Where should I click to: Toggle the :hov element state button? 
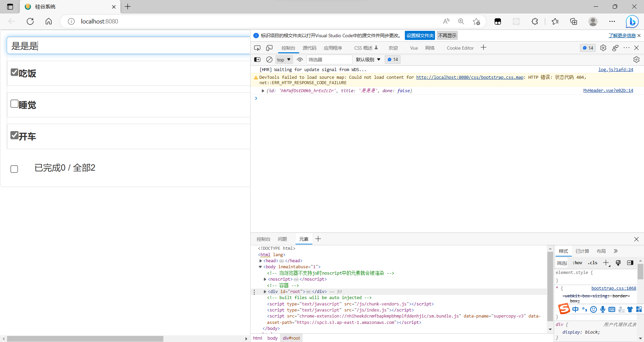point(577,263)
